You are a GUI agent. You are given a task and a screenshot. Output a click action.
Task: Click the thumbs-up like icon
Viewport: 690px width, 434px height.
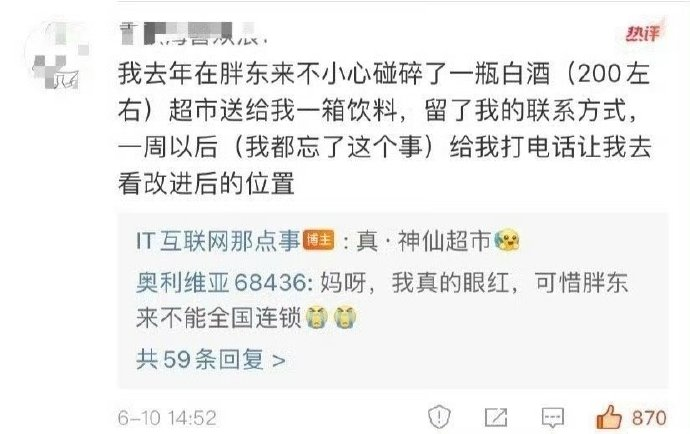pos(609,417)
